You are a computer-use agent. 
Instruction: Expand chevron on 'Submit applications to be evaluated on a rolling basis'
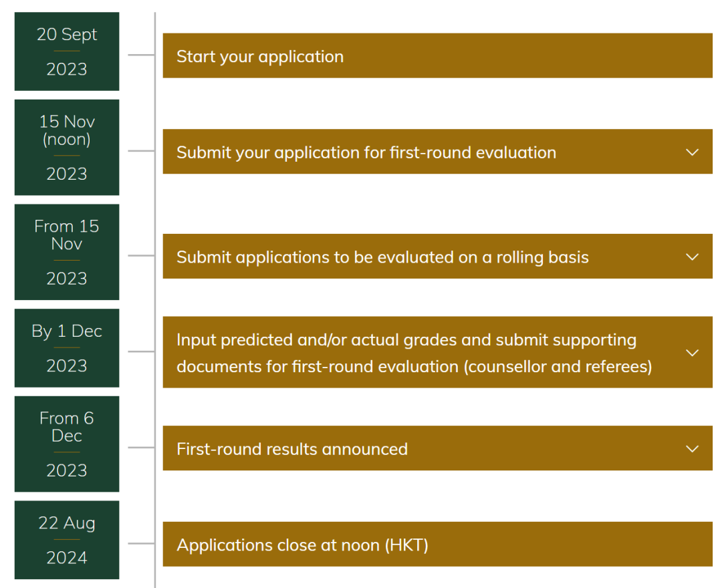(692, 257)
